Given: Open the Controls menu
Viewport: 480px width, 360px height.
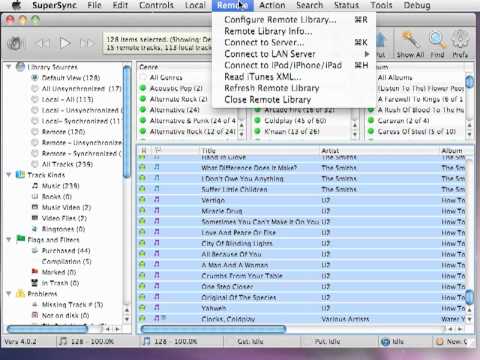Looking at the screenshot, I should [156, 5].
